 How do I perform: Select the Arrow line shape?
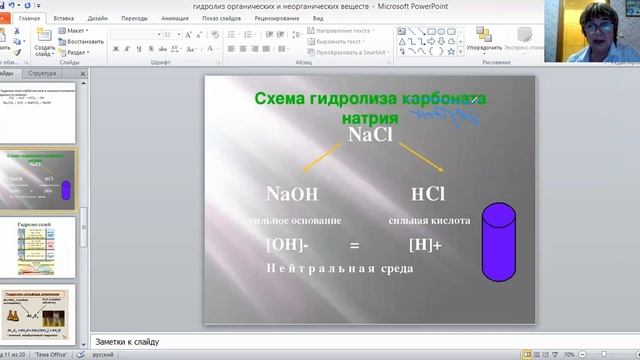tap(422, 31)
